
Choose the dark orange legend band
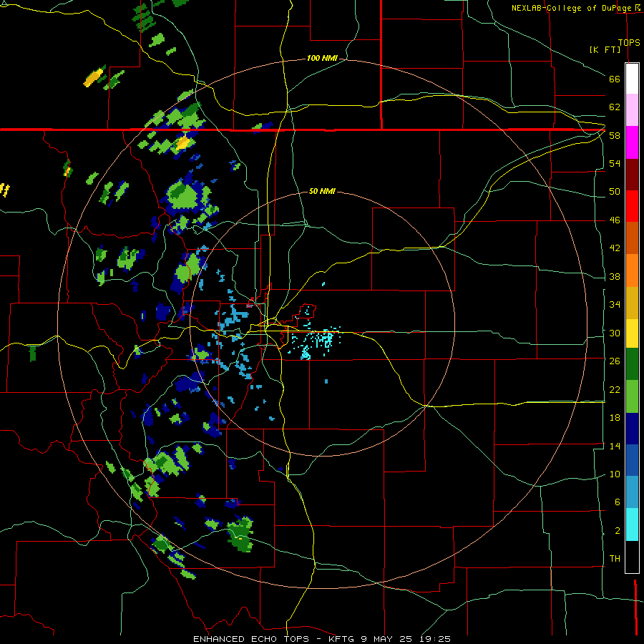[x=632, y=238]
